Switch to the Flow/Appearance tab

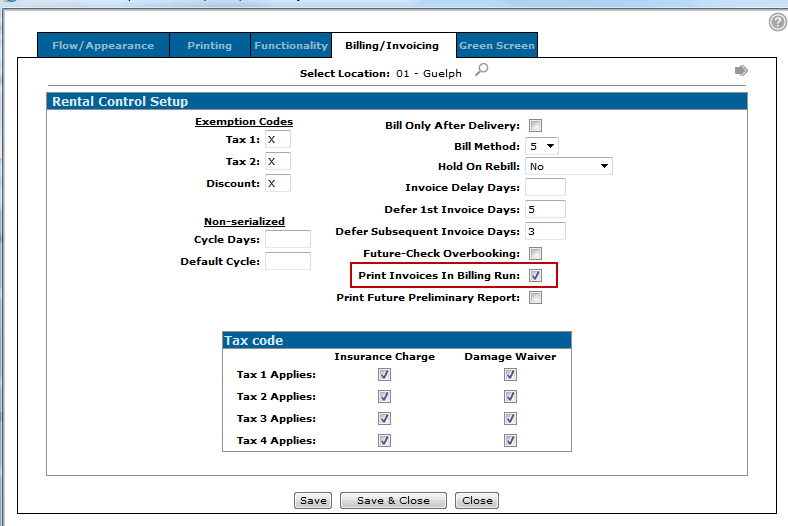coord(103,45)
